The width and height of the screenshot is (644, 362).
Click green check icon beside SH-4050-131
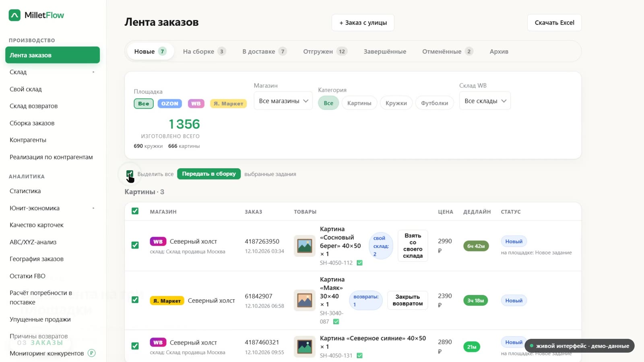359,356
